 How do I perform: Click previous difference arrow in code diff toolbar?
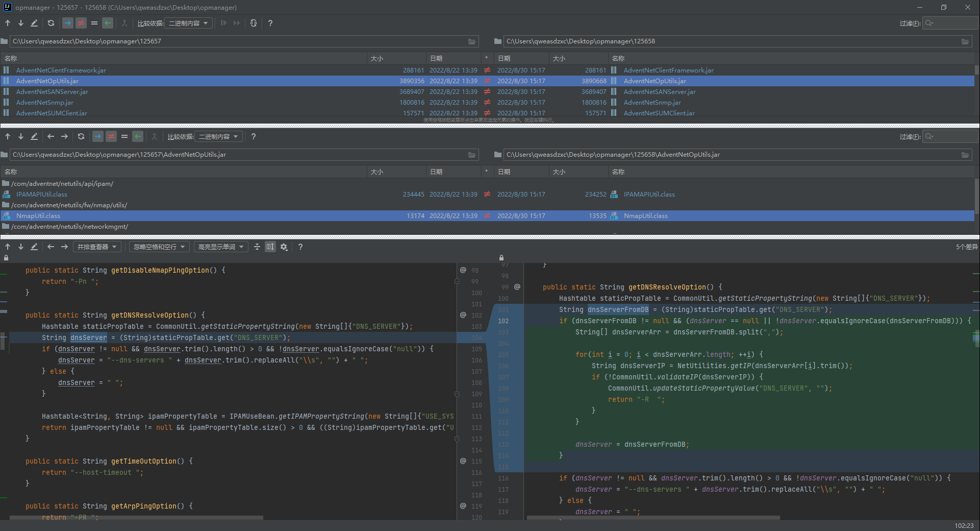pyautogui.click(x=8, y=247)
